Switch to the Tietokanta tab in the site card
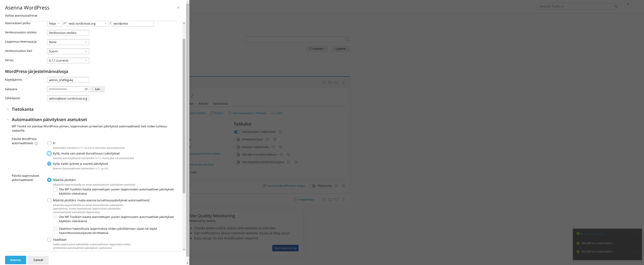 220,104
